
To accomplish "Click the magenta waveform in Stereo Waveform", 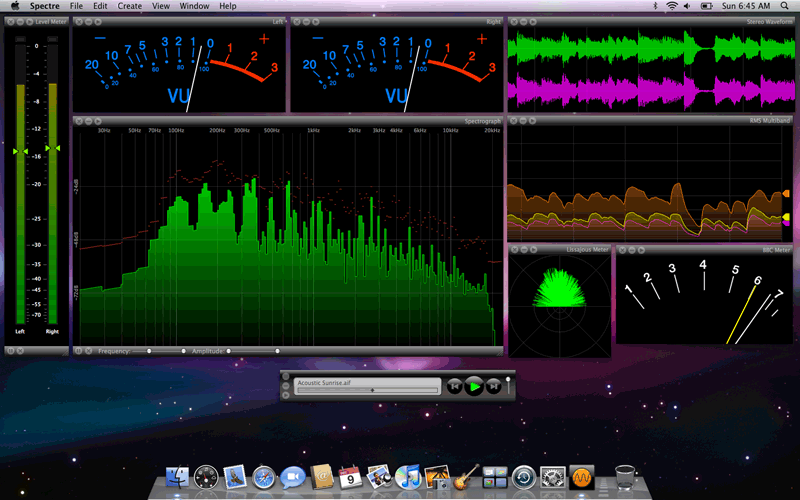I will click(x=652, y=90).
